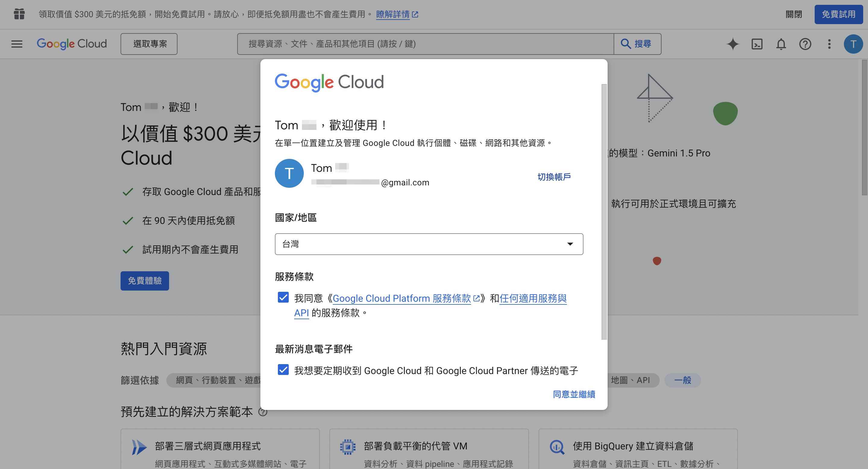Open the 部署負載平衡的代管 VM card title
Screen dimensions: 868x469
coord(416,446)
